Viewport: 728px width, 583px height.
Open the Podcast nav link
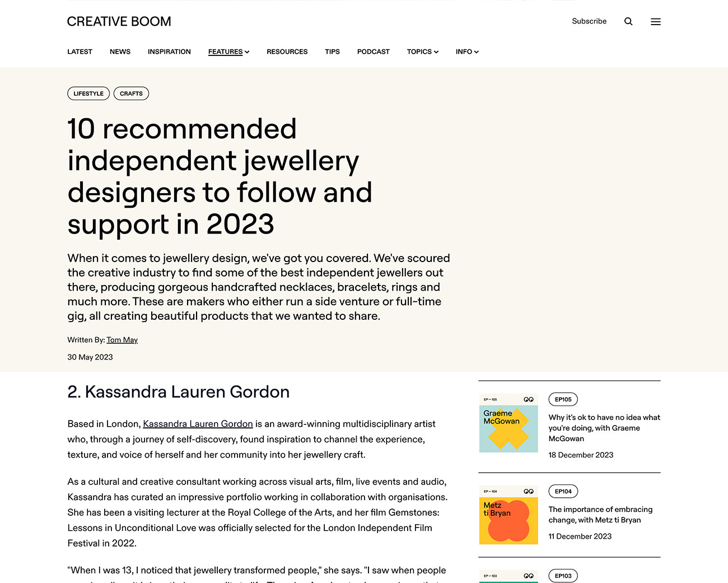click(373, 52)
